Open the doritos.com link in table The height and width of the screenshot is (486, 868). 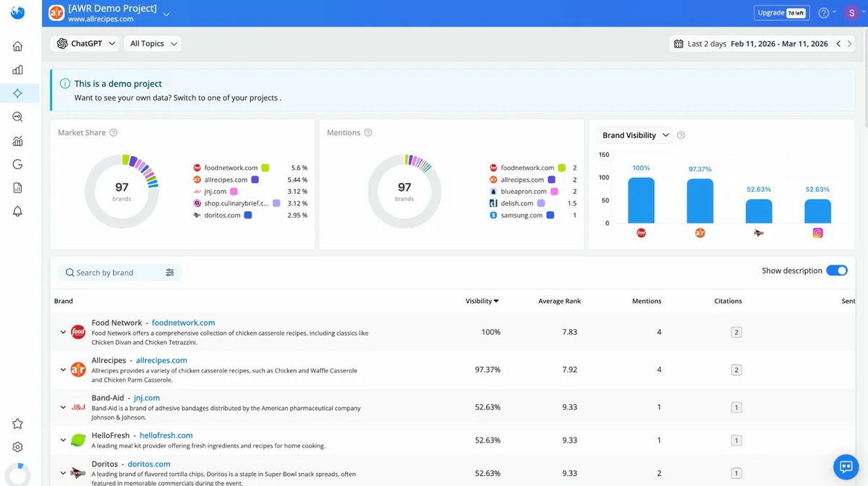(x=149, y=464)
